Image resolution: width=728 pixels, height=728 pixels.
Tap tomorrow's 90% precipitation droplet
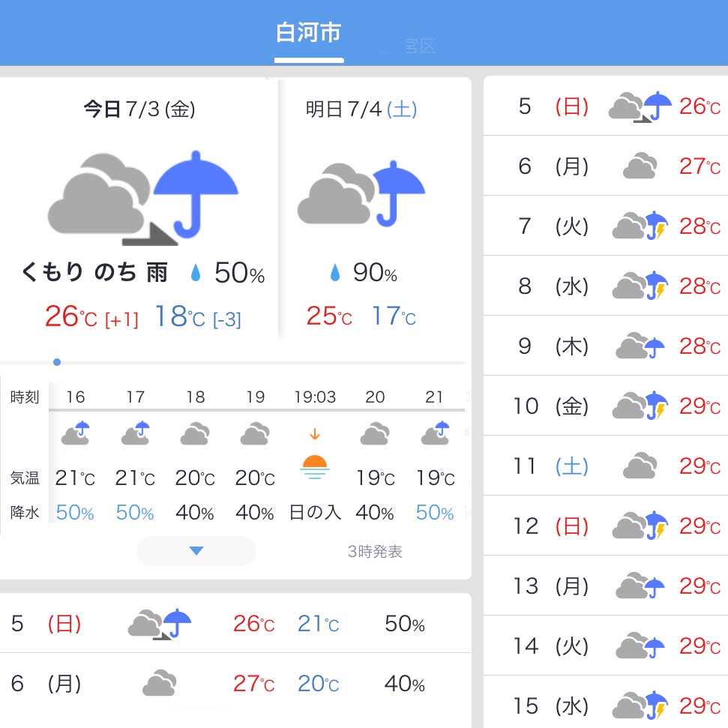click(x=334, y=273)
